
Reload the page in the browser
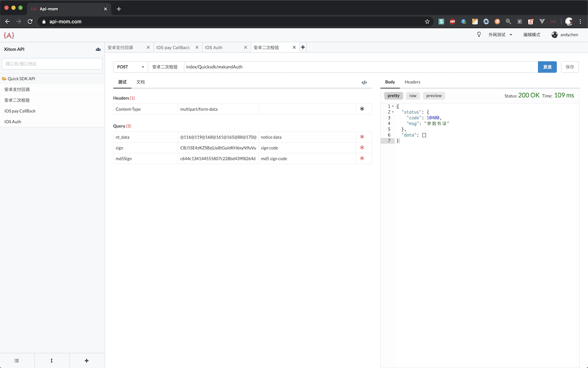(30, 22)
